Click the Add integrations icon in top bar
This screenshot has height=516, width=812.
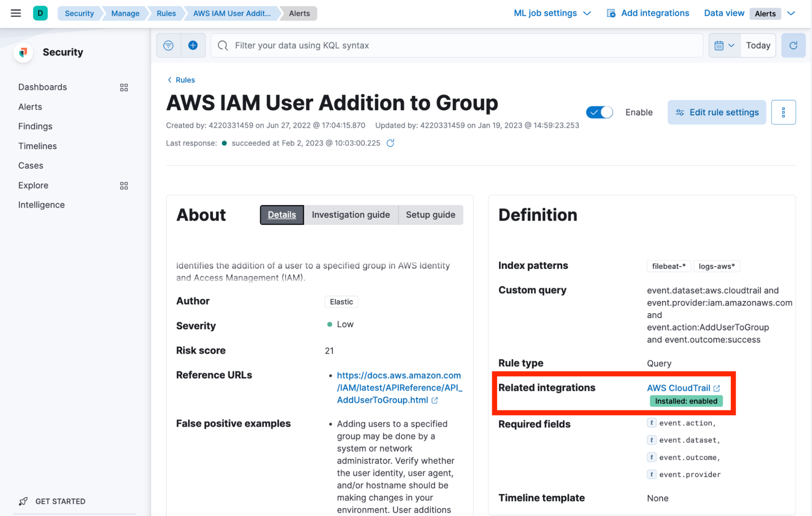click(x=612, y=13)
